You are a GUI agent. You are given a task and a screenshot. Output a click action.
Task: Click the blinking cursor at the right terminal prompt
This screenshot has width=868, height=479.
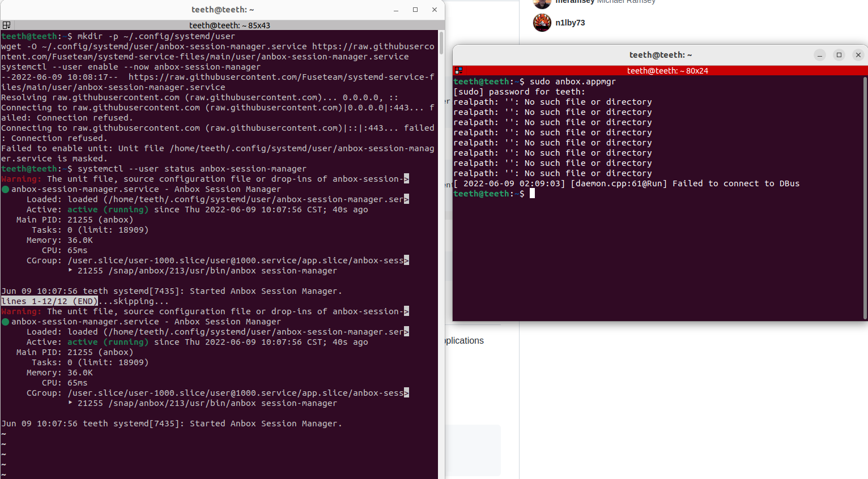coord(531,193)
